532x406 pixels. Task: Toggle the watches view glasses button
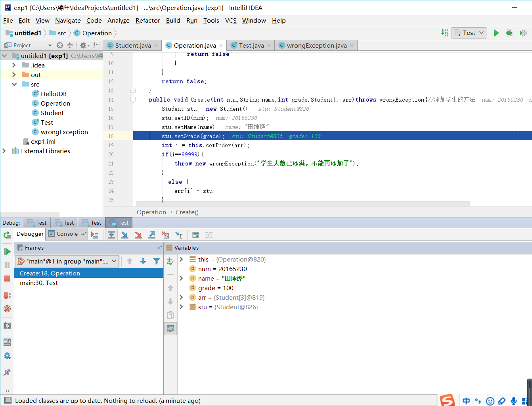click(x=170, y=329)
